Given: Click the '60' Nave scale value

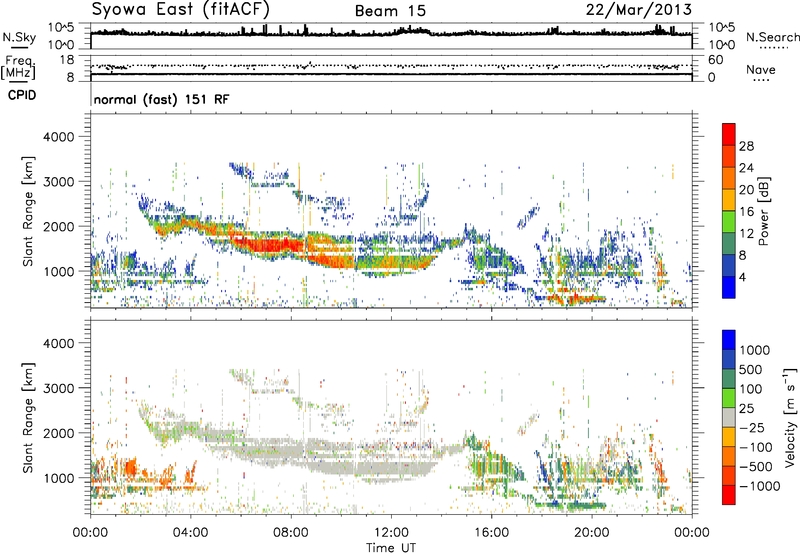Looking at the screenshot, I should click(715, 60).
